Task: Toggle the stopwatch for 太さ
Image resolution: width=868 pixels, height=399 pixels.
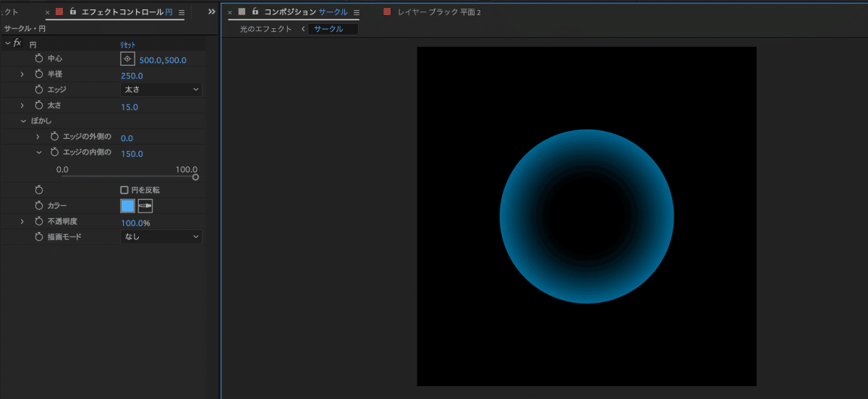Action: [x=39, y=106]
